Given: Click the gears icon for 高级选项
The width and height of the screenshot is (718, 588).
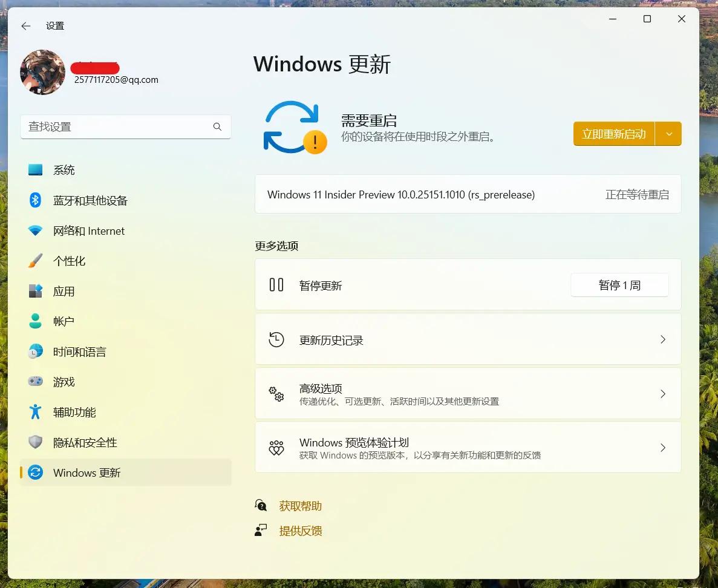Looking at the screenshot, I should tap(276, 394).
